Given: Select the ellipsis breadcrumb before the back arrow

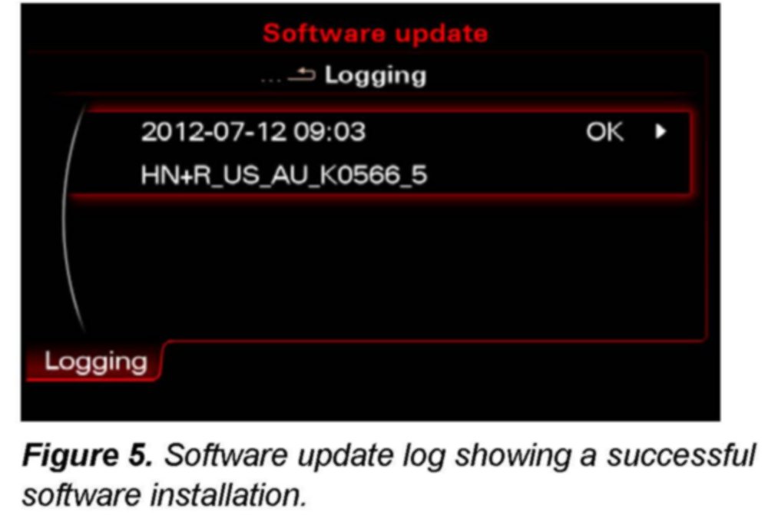Looking at the screenshot, I should click(270, 79).
